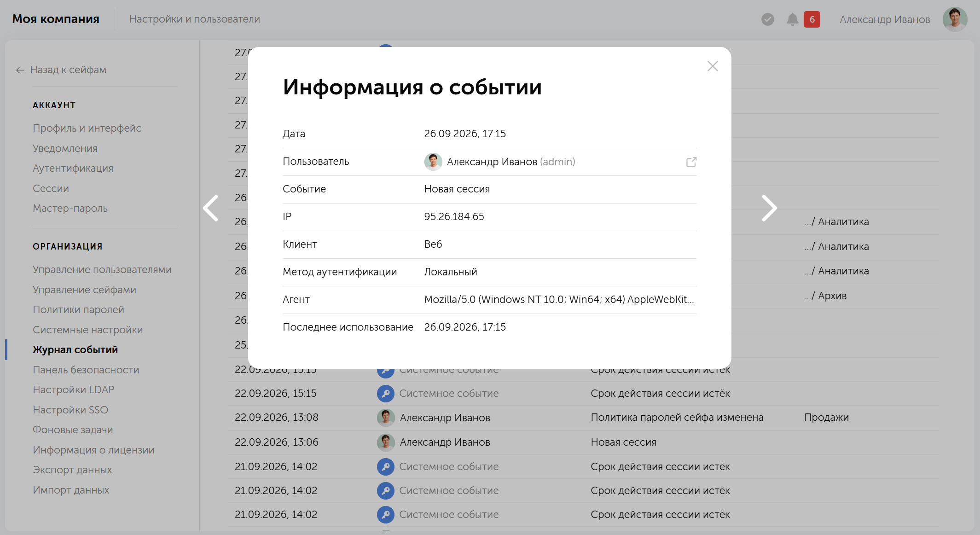Go back via Назад к сейфам
The height and width of the screenshot is (535, 980).
pos(61,70)
